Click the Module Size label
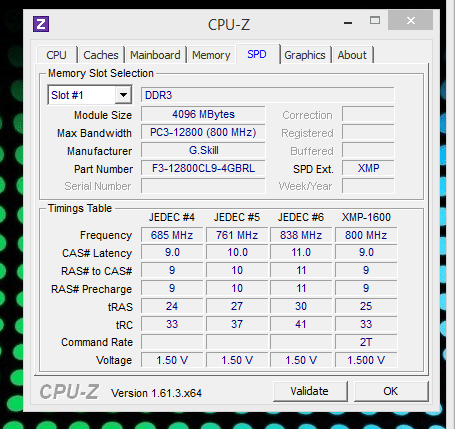 point(103,115)
